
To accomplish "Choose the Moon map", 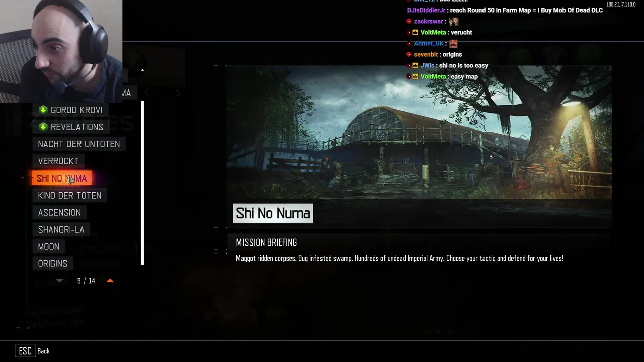I will pos(49,246).
